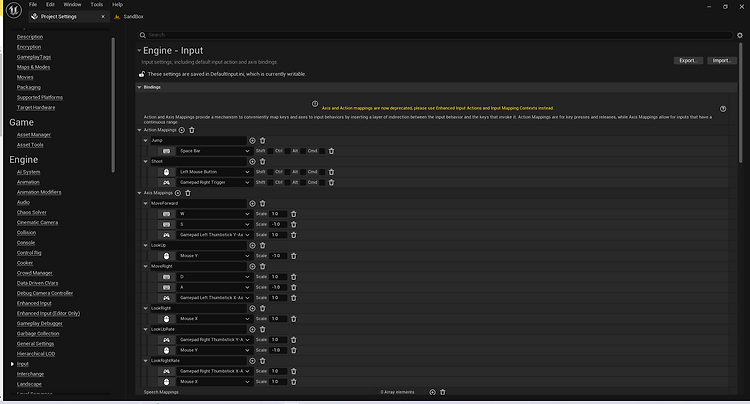Click the Import button
The height and width of the screenshot is (404, 750).
coord(721,61)
